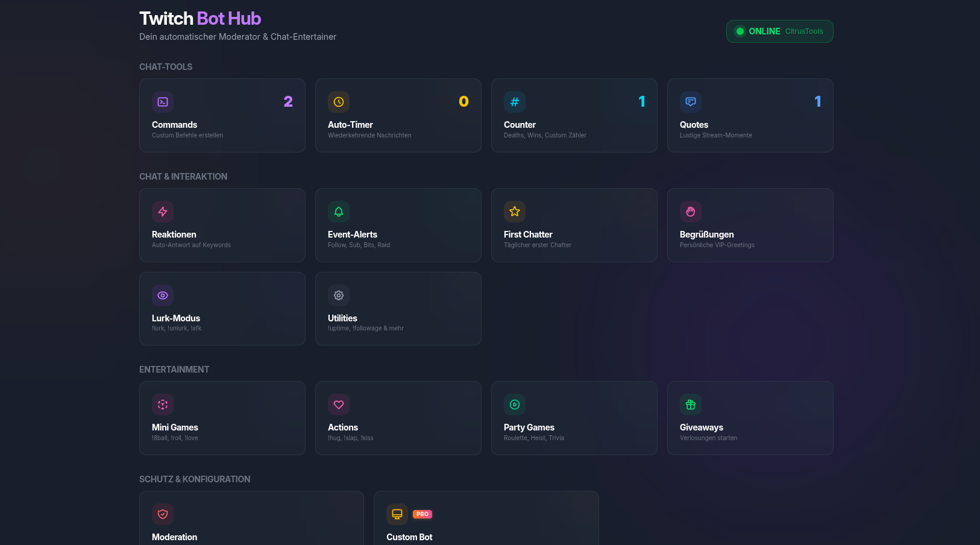
Task: Click the gear icon on Utilities
Action: coord(339,295)
